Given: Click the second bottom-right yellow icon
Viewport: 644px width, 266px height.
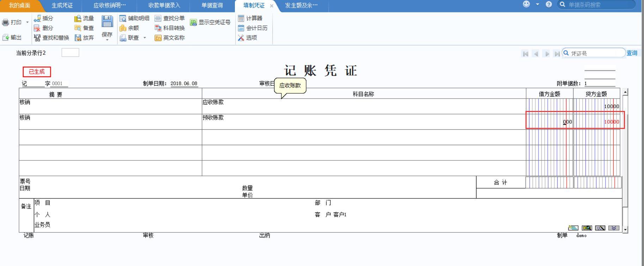Looking at the screenshot, I should (587, 228).
